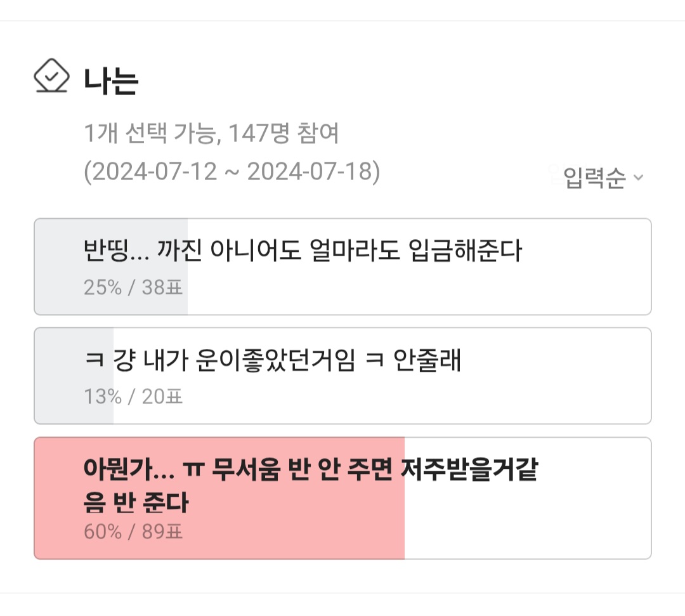
Task: Click the 1개 선택 가능, 147명 참여 text
Action: (x=211, y=133)
